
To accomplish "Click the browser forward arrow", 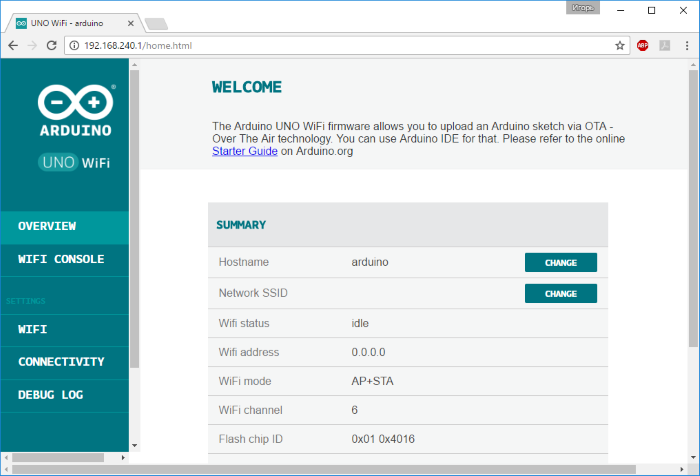I will tap(32, 46).
